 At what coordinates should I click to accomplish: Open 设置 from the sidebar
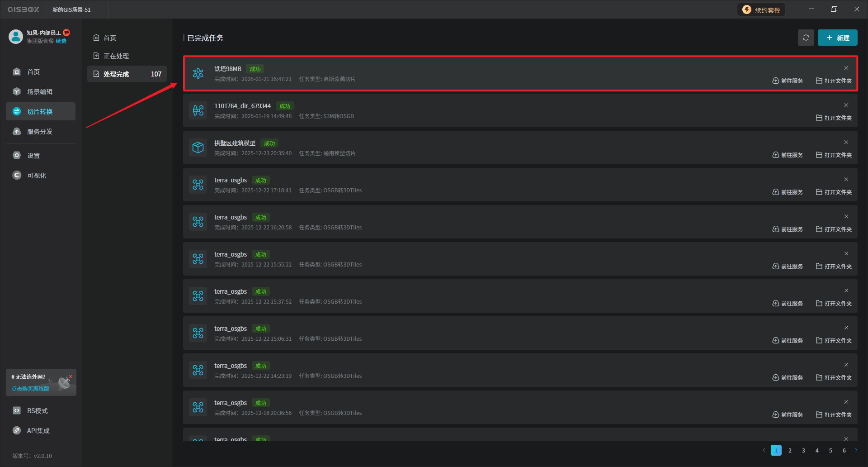[x=33, y=156]
